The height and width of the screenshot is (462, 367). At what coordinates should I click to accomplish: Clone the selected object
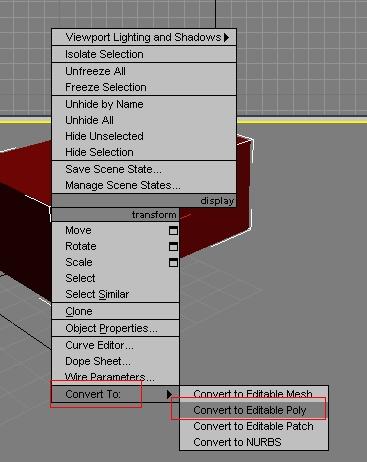115,312
